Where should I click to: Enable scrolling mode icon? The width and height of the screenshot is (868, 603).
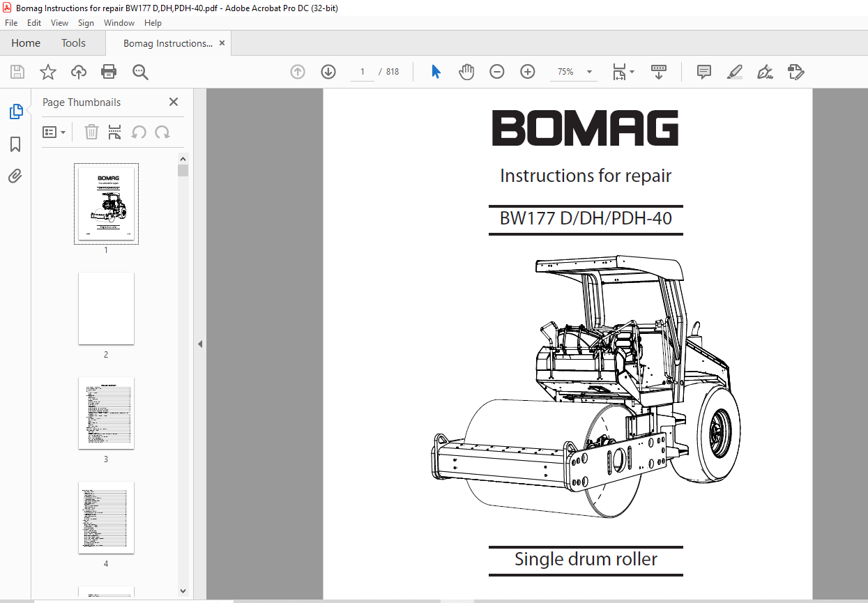[659, 72]
